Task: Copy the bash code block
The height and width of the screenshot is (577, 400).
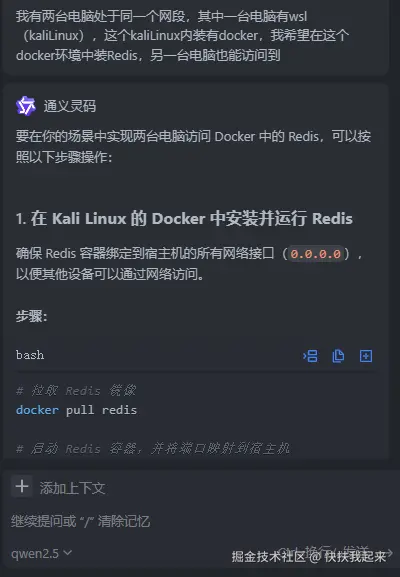Action: point(338,356)
